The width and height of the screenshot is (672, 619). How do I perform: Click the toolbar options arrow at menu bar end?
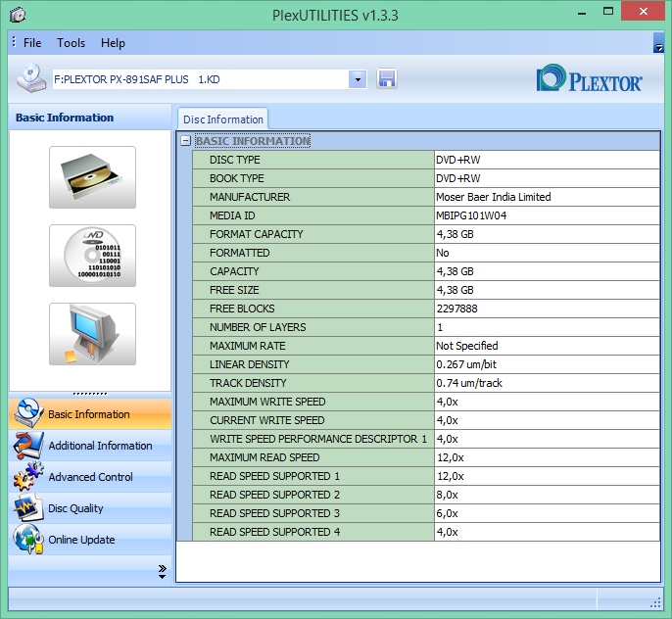pyautogui.click(x=658, y=43)
